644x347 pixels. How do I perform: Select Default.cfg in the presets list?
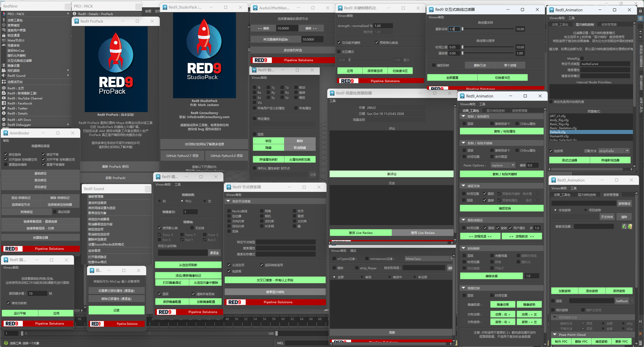(x=591, y=132)
